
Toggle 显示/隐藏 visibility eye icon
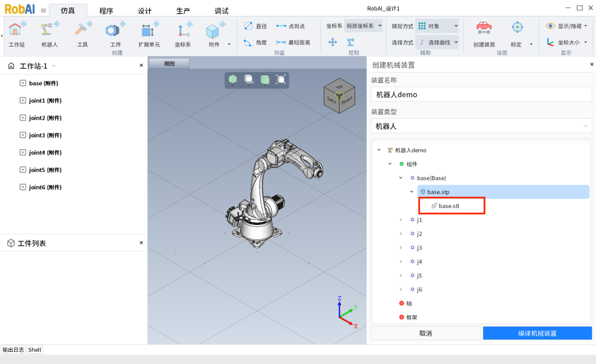tap(550, 26)
